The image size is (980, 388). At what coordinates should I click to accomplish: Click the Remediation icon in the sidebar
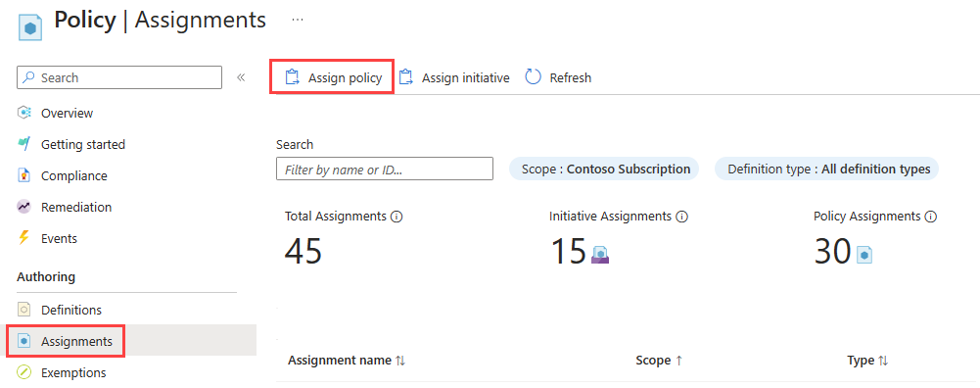click(24, 207)
